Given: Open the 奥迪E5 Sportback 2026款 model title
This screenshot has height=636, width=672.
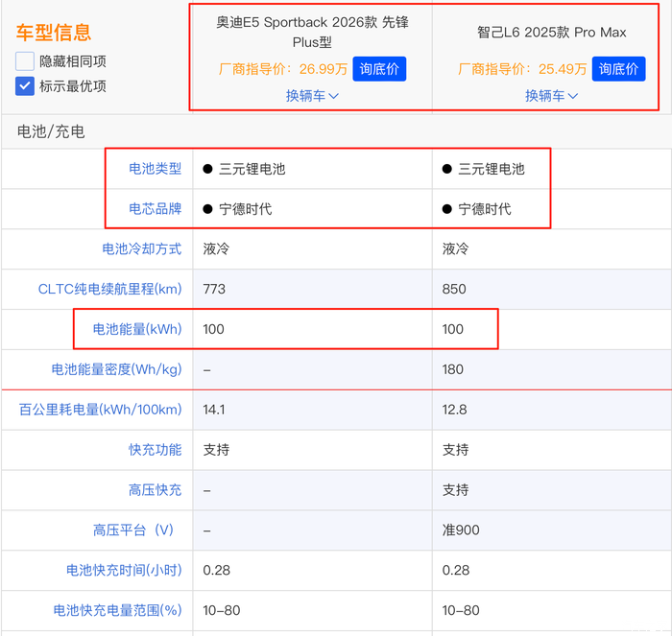Looking at the screenshot, I should pos(312,33).
